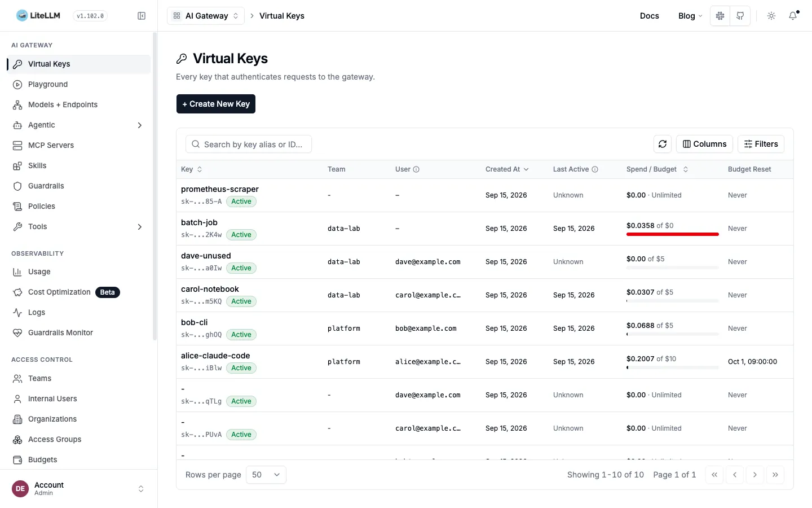Open the GitHub icon link
812x508 pixels.
[740, 16]
